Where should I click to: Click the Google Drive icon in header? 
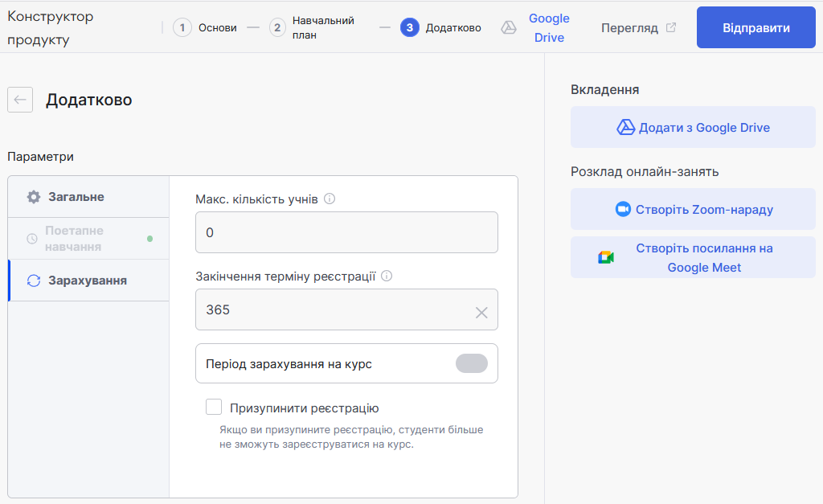508,28
